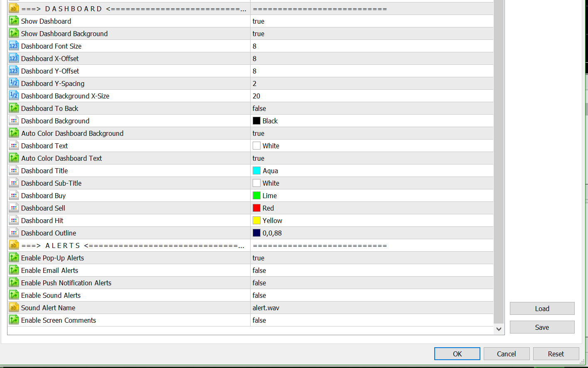
Task: Pick the Yellow Dashboard Hit color swatch
Action: coord(257,221)
